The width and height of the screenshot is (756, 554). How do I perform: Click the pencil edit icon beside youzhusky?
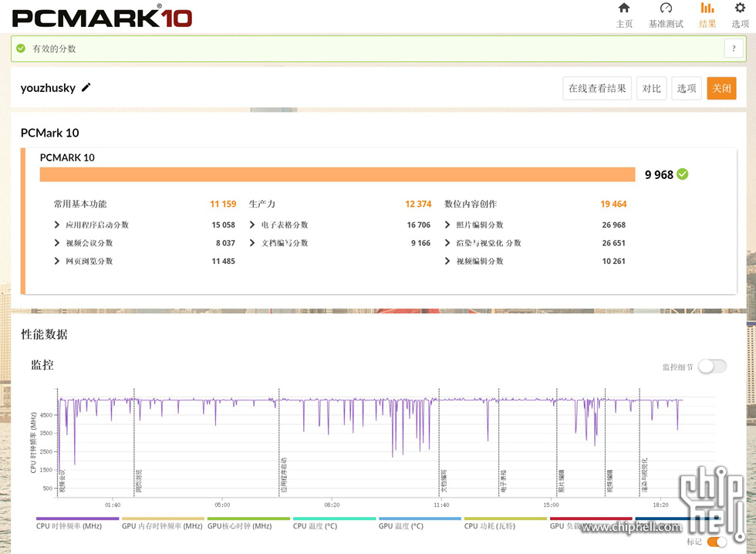[x=87, y=88]
